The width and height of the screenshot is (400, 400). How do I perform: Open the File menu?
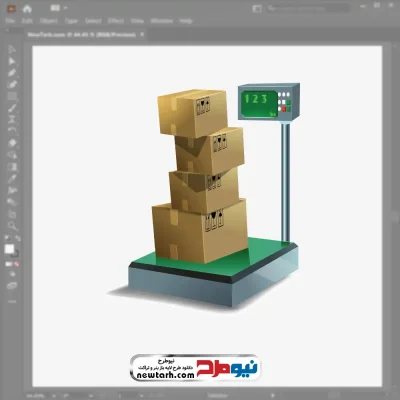(x=10, y=21)
